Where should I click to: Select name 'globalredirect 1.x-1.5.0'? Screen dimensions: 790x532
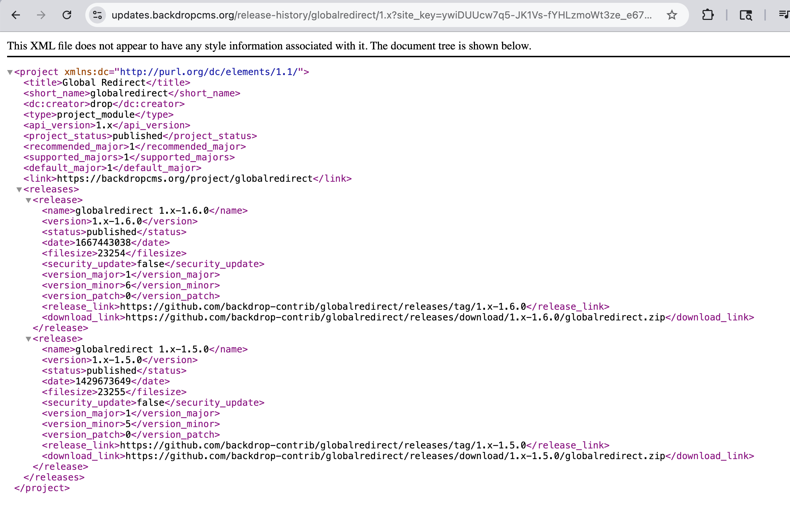pyautogui.click(x=142, y=349)
